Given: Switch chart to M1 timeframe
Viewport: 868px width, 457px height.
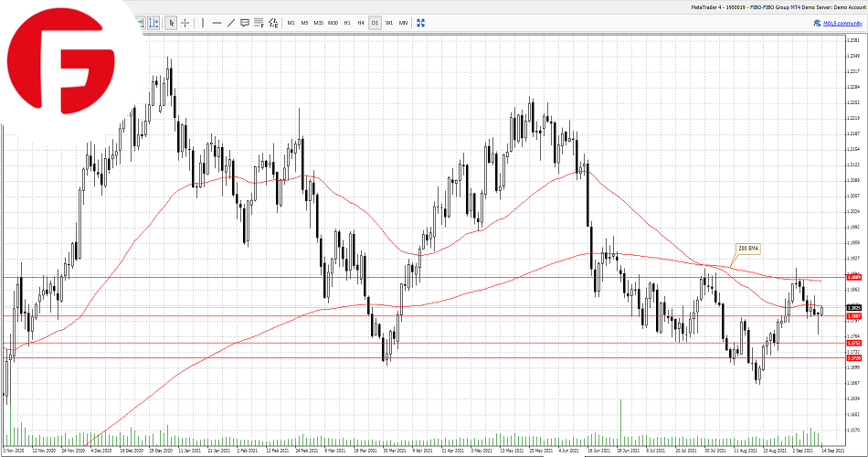Looking at the screenshot, I should 291,23.
